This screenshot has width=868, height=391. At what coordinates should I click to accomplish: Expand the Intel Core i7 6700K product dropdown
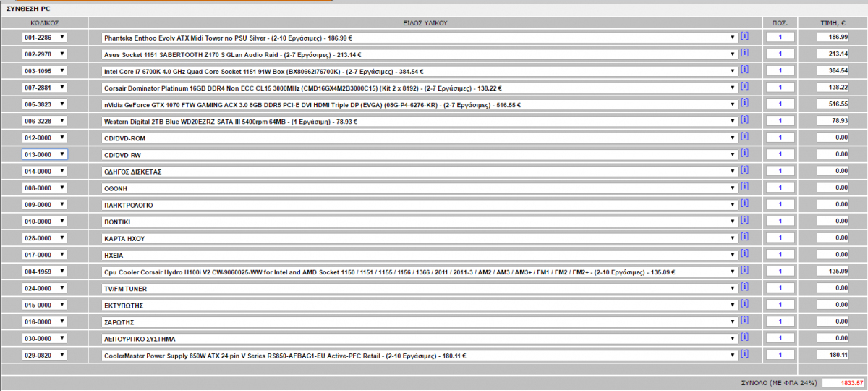420,71
